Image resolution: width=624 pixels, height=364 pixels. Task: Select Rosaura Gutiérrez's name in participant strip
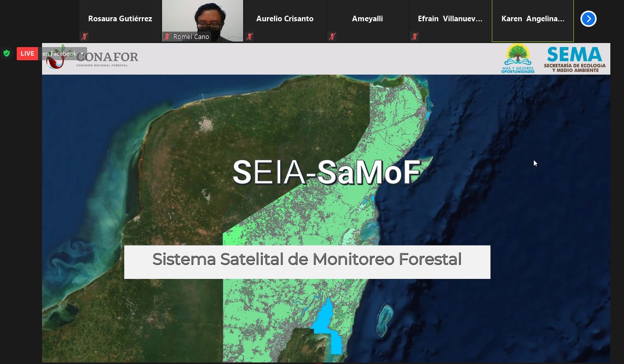point(120,19)
